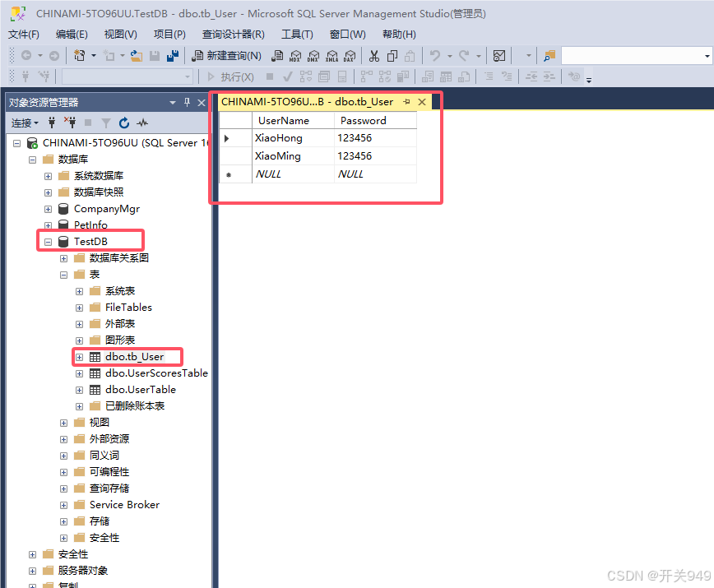Open the 帮助(H) menu

pyautogui.click(x=399, y=35)
